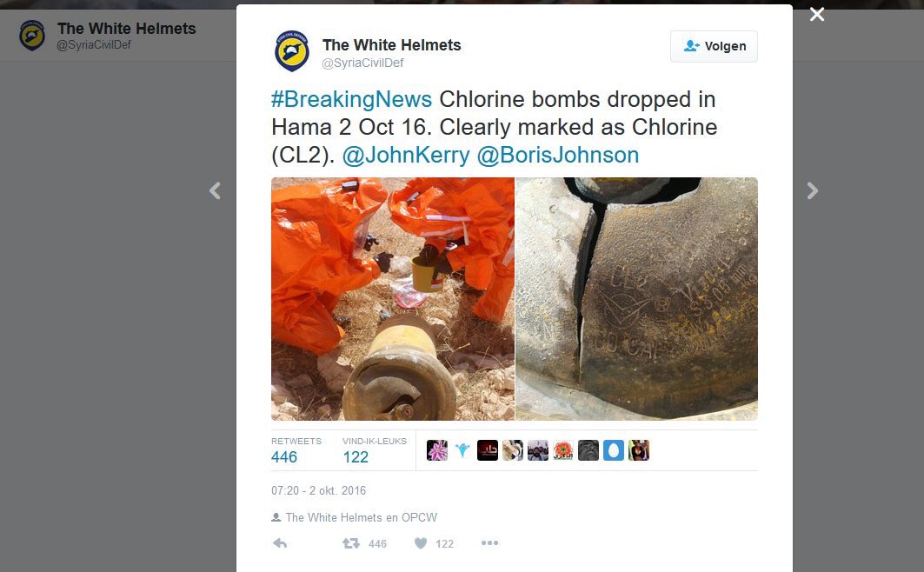Go to next photo with right chevron
The width and height of the screenshot is (924, 572).
(813, 191)
